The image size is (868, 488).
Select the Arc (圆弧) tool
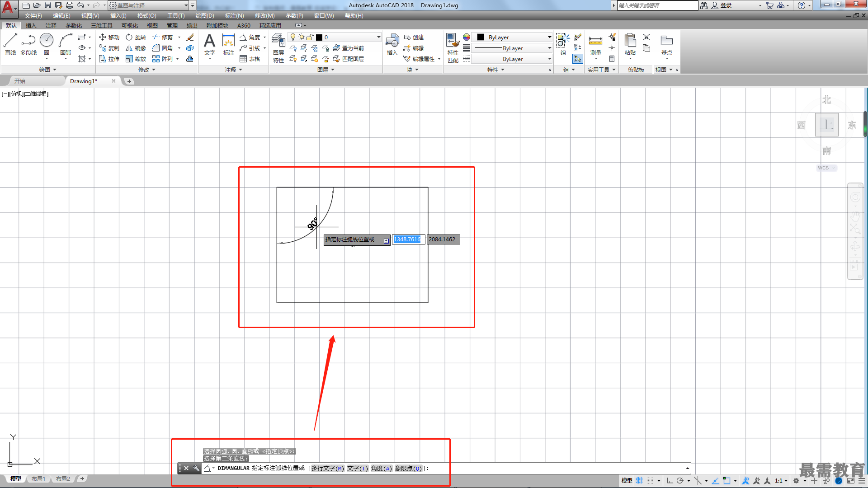66,44
